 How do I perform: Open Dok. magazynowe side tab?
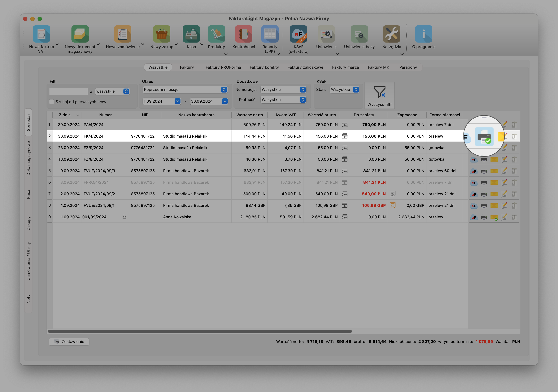tap(29, 158)
